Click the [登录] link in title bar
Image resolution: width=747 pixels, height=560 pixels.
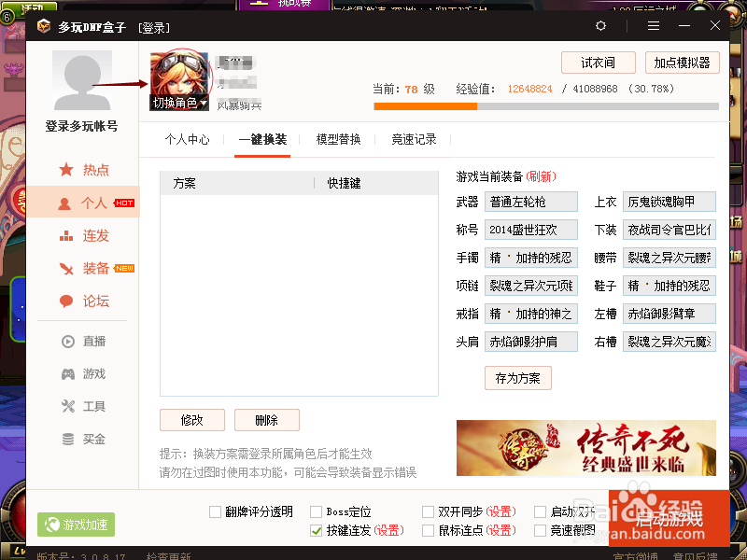pyautogui.click(x=154, y=28)
